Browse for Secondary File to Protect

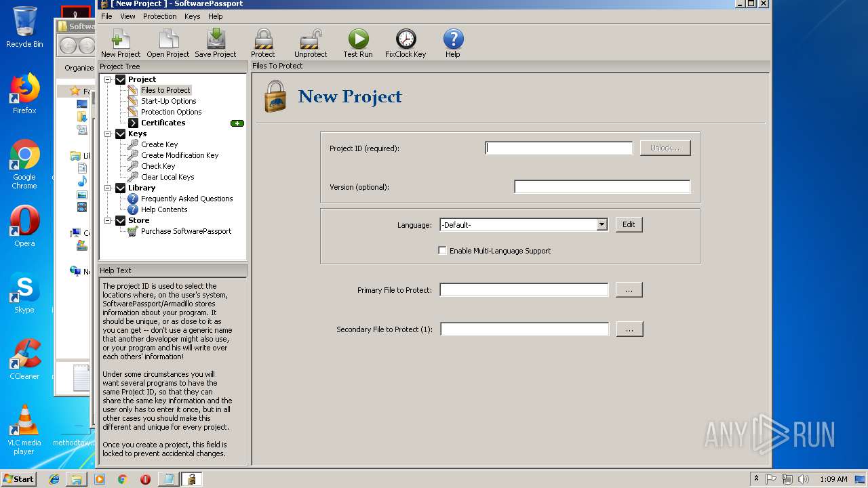[629, 329]
